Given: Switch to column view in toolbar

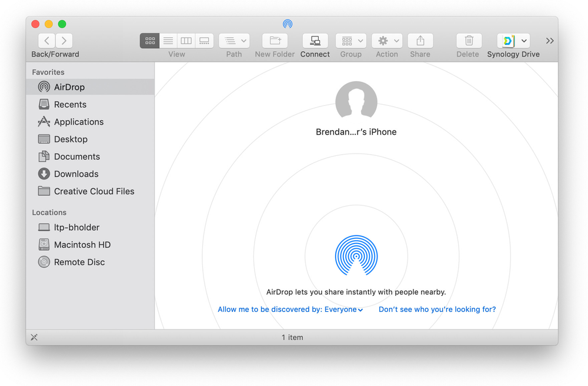Looking at the screenshot, I should pyautogui.click(x=186, y=41).
